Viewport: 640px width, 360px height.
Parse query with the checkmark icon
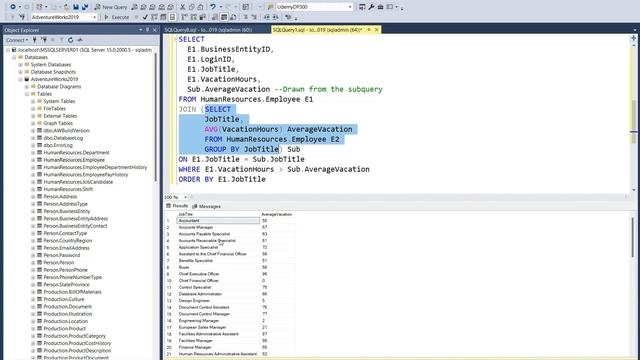145,17
